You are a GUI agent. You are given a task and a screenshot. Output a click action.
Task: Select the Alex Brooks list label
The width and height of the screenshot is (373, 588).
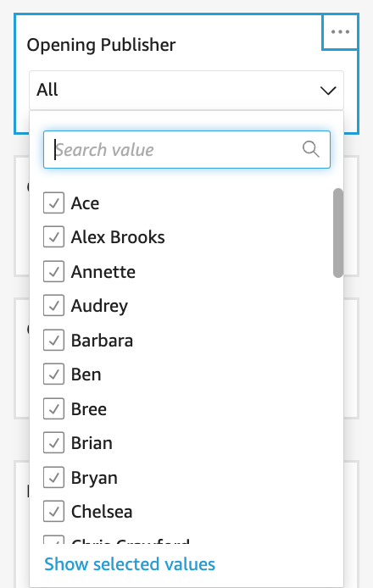coord(118,237)
